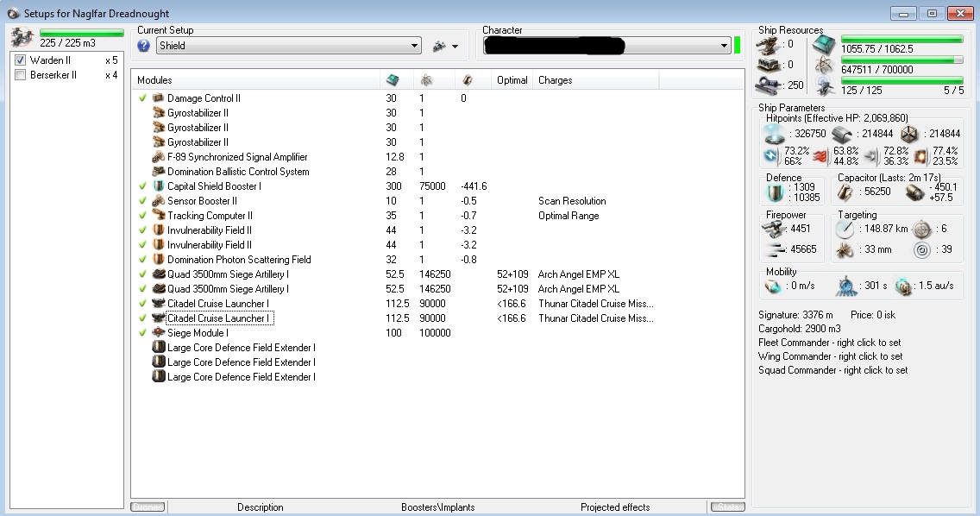This screenshot has width=980, height=516.
Task: Open the Character selection dropdown
Action: (x=606, y=46)
